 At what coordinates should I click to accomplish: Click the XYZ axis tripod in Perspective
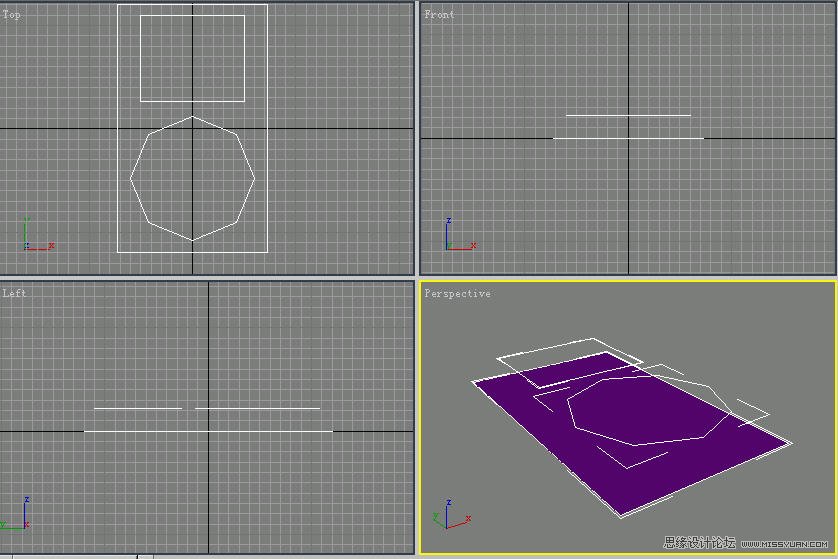tap(450, 516)
